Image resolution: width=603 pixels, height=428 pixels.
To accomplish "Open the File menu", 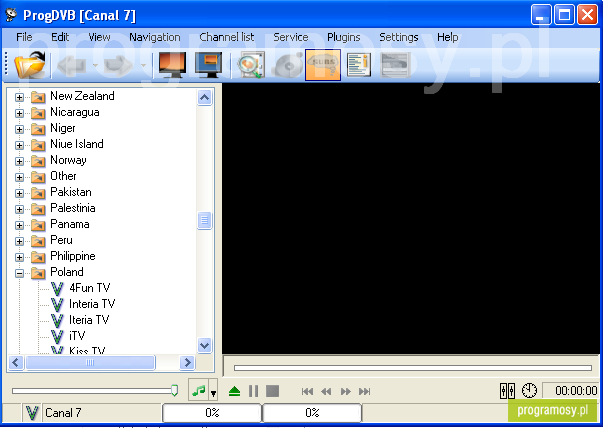I will pos(24,37).
